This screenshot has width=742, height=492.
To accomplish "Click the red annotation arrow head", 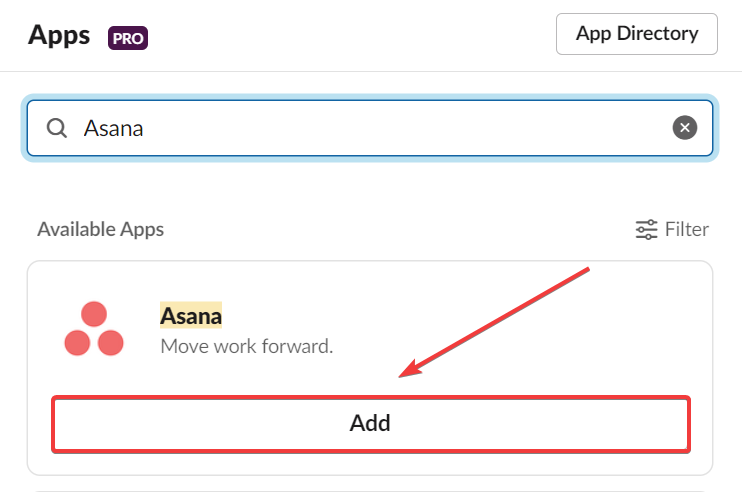I will 409,370.
